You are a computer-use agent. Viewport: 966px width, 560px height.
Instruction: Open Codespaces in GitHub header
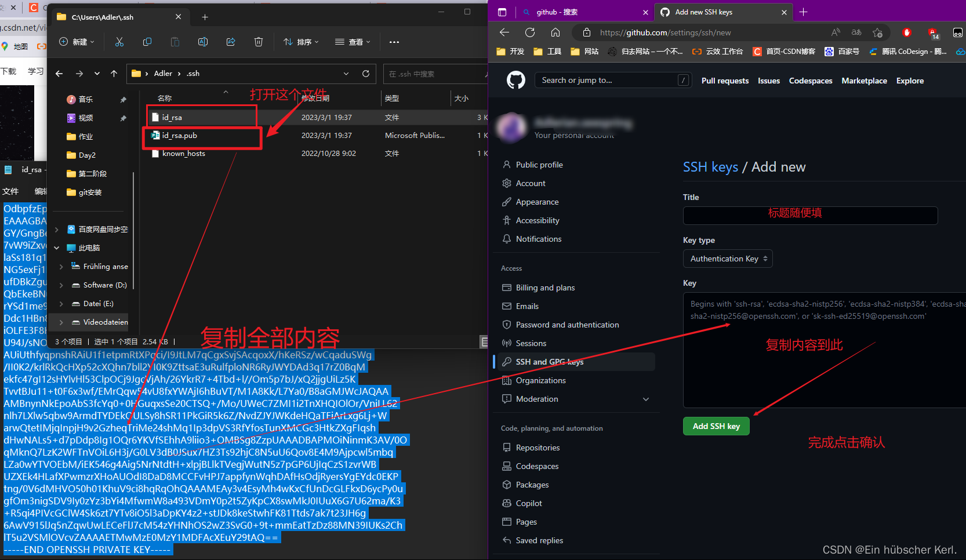pos(811,81)
